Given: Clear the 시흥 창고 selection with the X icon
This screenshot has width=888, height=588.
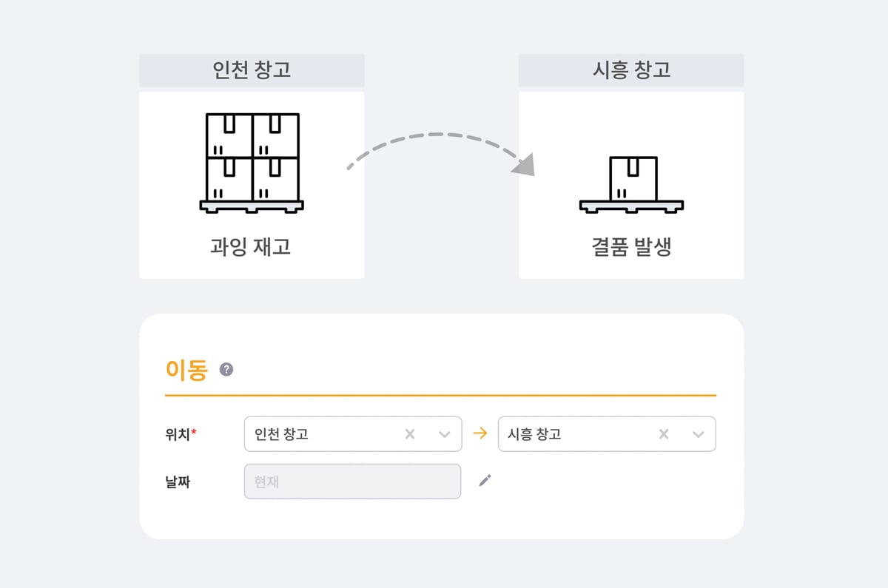Looking at the screenshot, I should tap(663, 434).
